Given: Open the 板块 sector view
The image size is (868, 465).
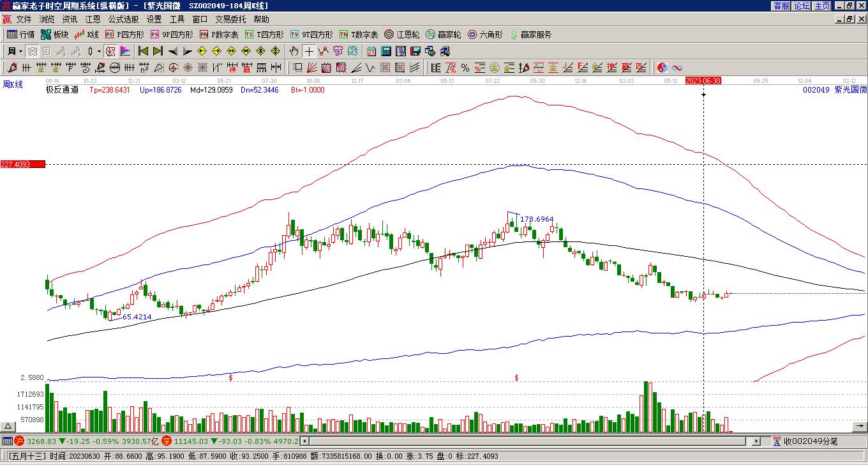Looking at the screenshot, I should (54, 34).
